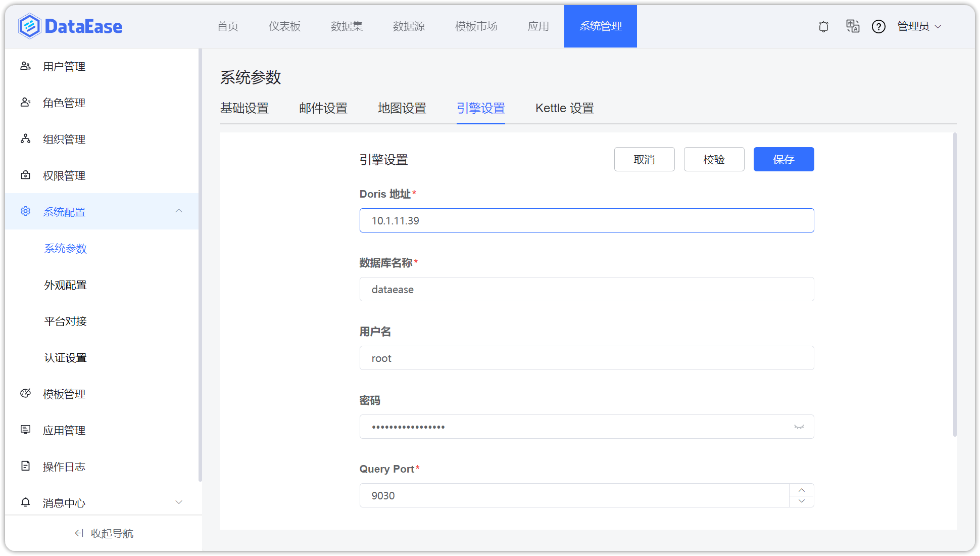The image size is (980, 556).
Task: Save the engine settings
Action: 783,159
